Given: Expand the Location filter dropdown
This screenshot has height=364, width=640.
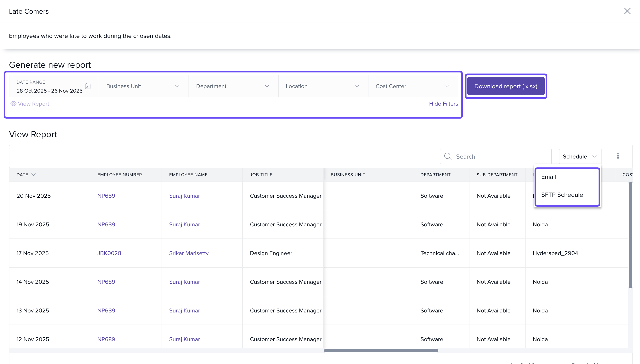Looking at the screenshot, I should [x=323, y=86].
